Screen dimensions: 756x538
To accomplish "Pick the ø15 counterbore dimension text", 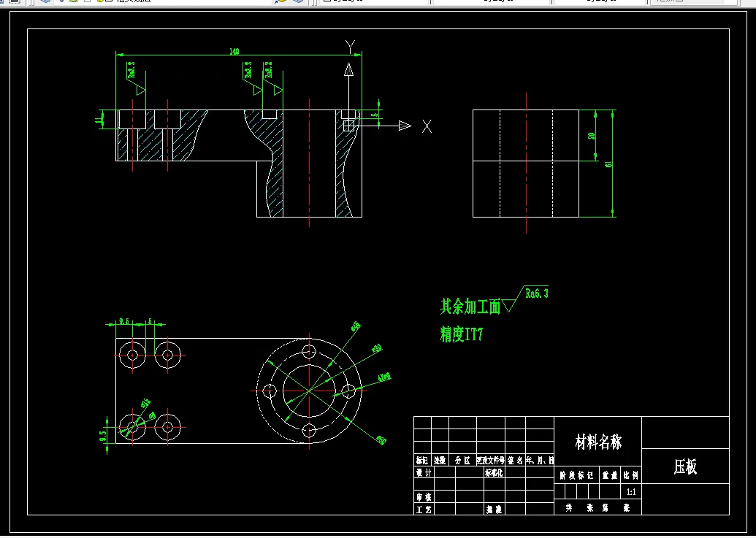I will point(145,403).
